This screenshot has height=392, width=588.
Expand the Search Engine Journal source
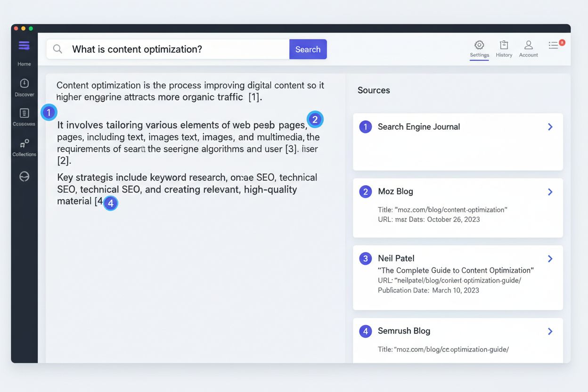click(x=550, y=126)
